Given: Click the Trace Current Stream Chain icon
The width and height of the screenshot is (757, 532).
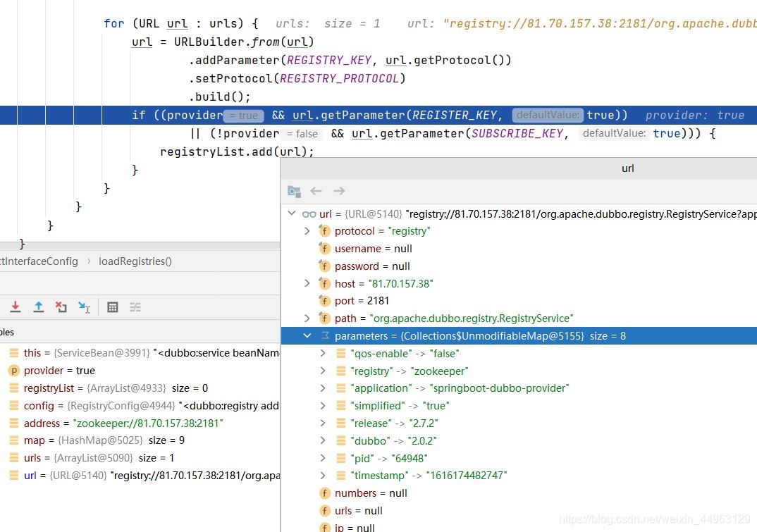Looking at the screenshot, I should (135, 307).
